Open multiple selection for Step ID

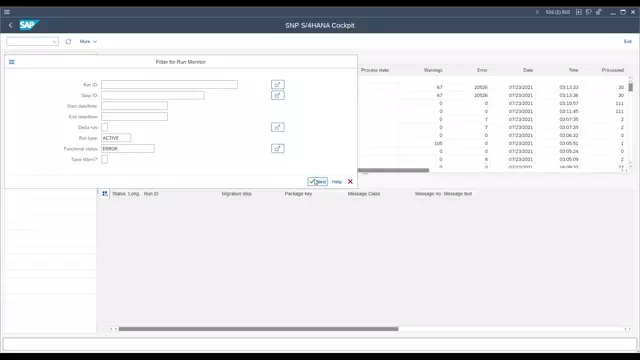pyautogui.click(x=278, y=95)
